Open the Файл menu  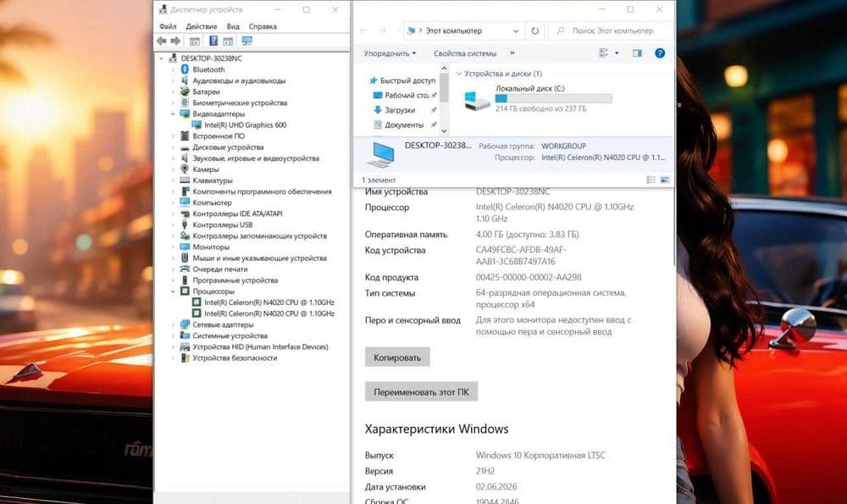(168, 26)
